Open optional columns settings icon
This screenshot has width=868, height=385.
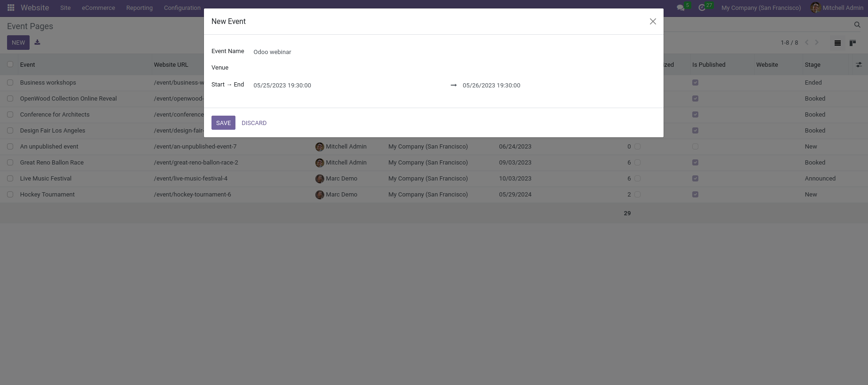pyautogui.click(x=859, y=65)
